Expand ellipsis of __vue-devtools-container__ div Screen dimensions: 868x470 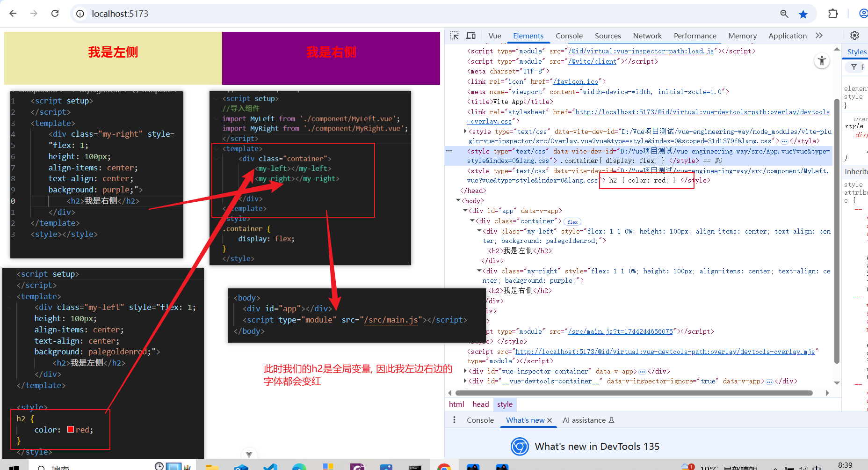pos(769,382)
